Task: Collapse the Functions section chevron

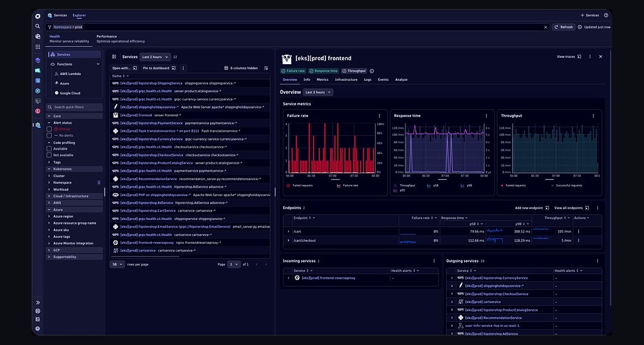Action: tap(98, 64)
